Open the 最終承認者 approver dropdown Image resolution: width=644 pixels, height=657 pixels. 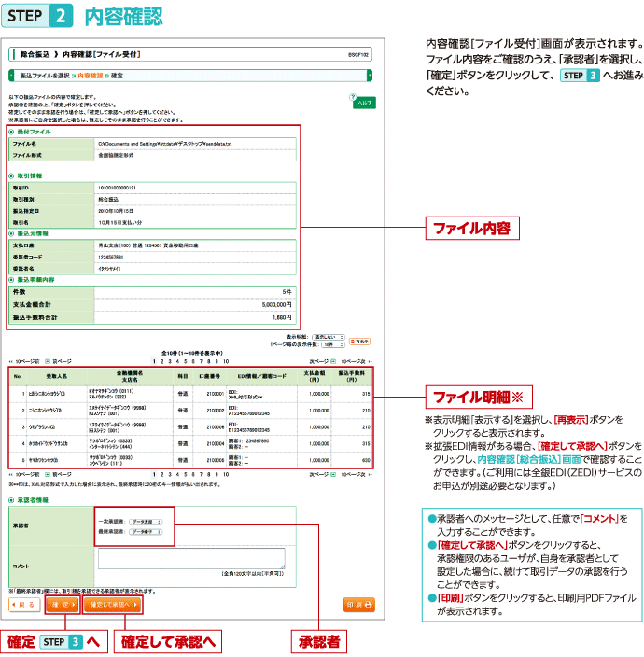click(146, 532)
